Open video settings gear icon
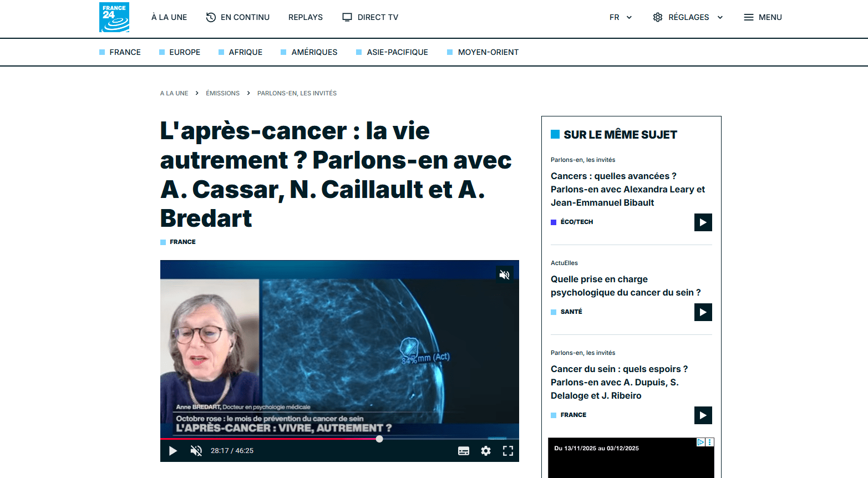 point(486,451)
